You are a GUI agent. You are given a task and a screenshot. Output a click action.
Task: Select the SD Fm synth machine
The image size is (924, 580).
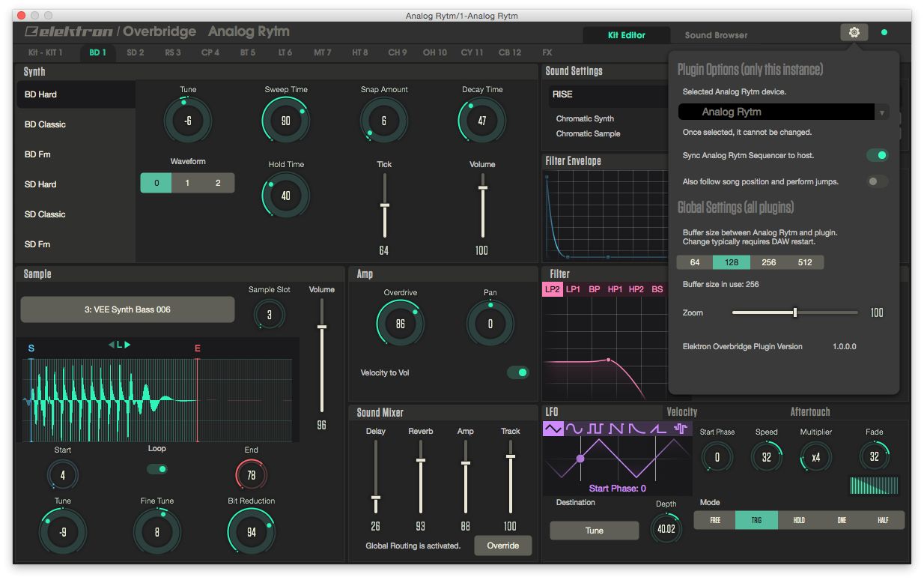coord(76,244)
